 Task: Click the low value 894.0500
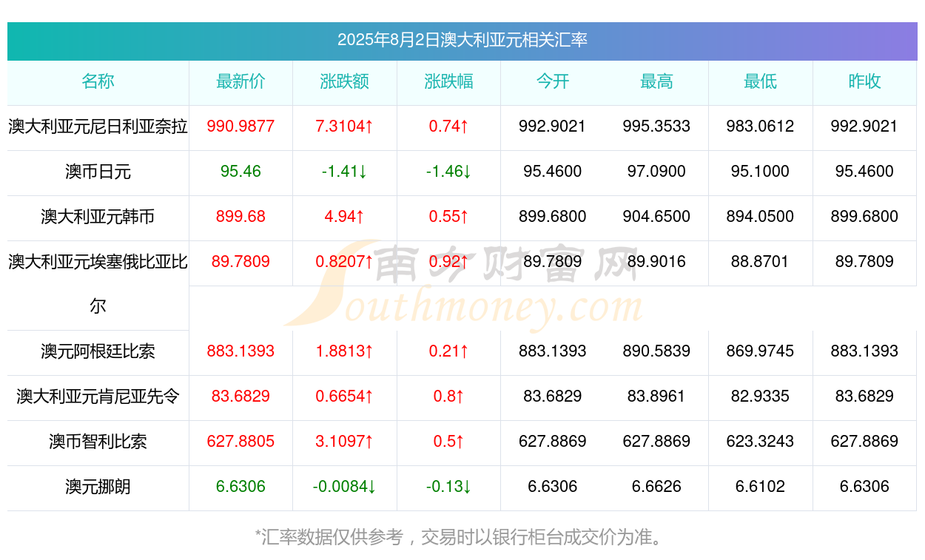click(761, 217)
